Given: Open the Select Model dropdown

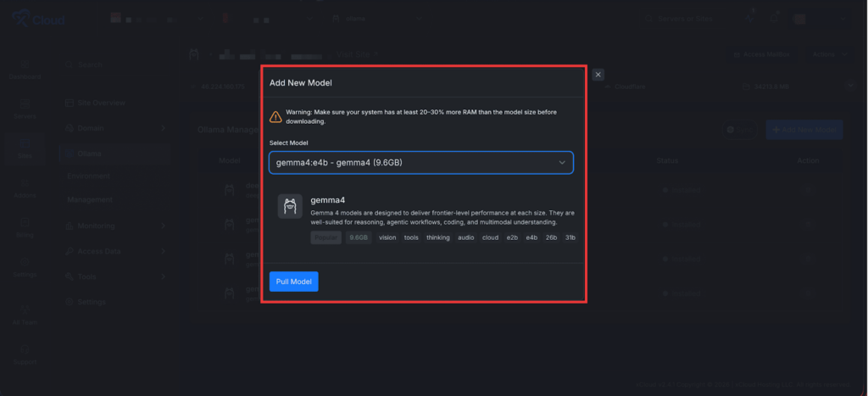Looking at the screenshot, I should [x=421, y=162].
